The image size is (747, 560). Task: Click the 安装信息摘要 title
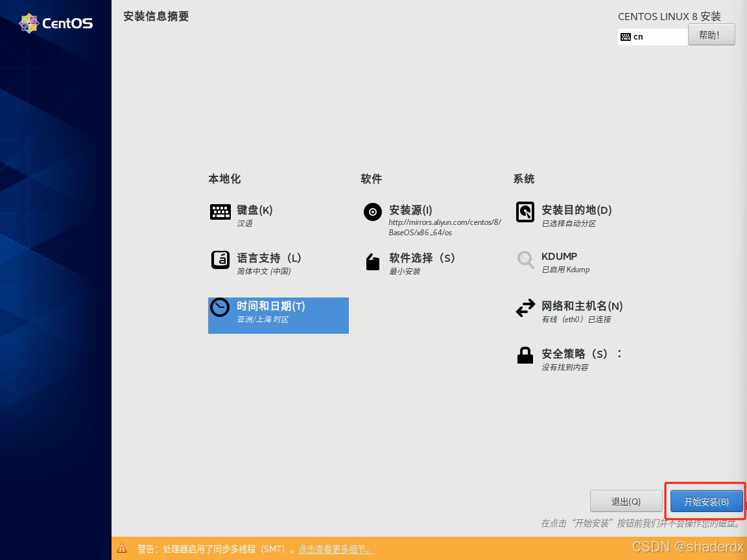coord(156,16)
